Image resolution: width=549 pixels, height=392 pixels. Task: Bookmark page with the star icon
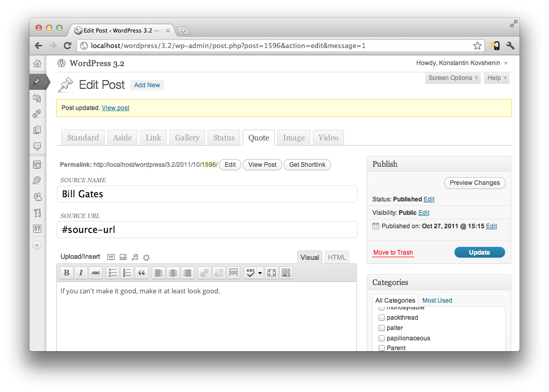click(477, 46)
